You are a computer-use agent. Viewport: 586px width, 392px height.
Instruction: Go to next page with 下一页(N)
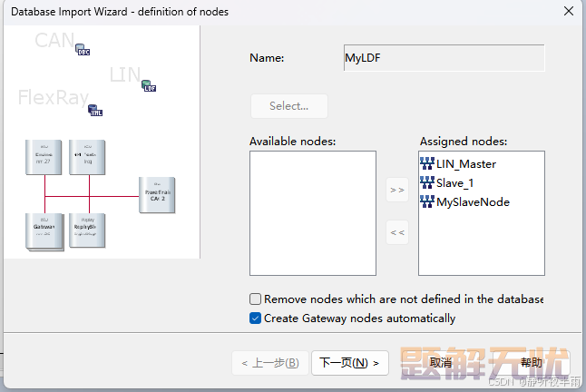[x=350, y=363]
